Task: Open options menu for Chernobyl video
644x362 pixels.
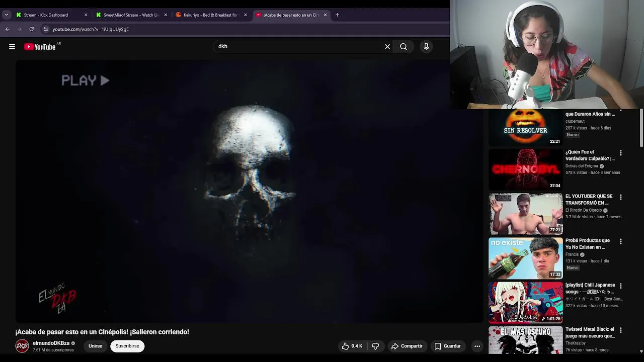Action: pos(621,153)
